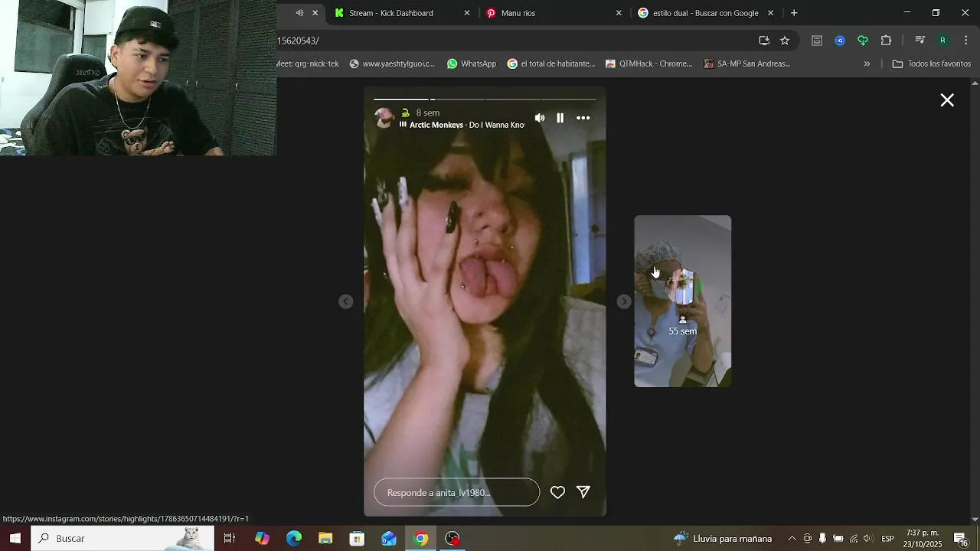
Task: Open the Chrome profile avatar R
Action: [942, 41]
